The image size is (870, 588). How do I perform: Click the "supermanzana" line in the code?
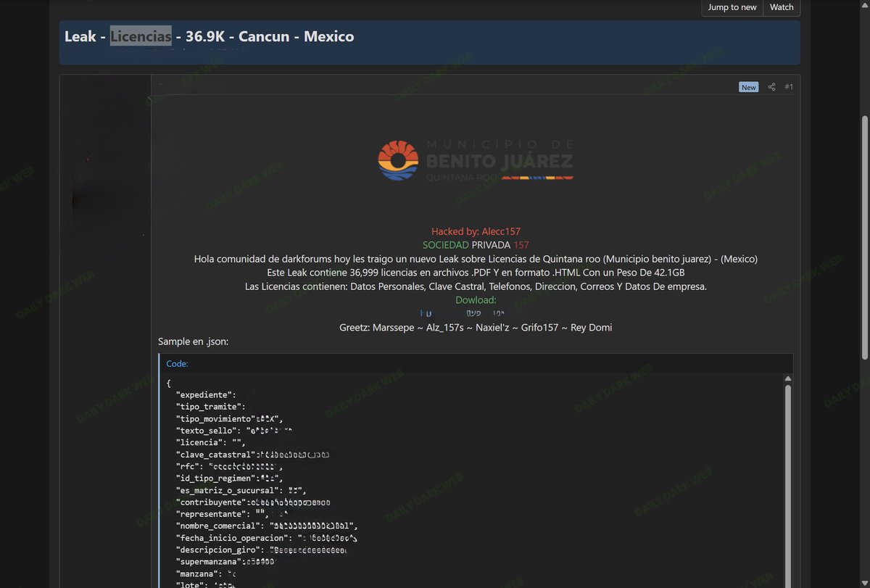tap(226, 561)
